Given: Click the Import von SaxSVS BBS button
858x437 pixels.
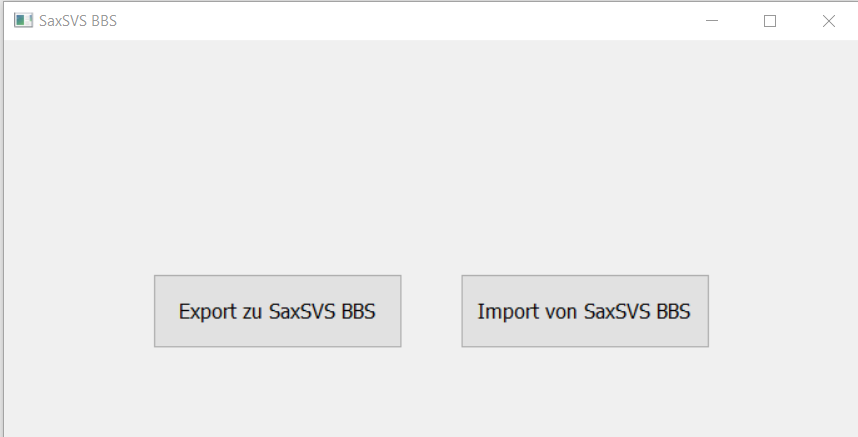Looking at the screenshot, I should (584, 311).
